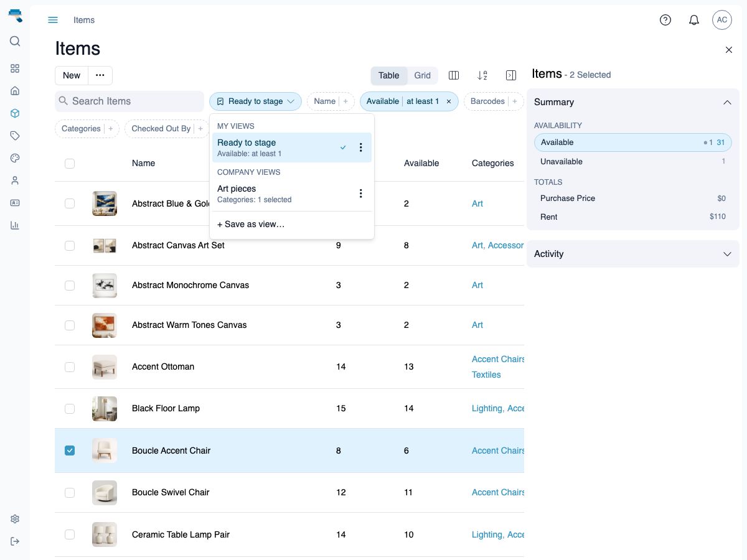Open the contact card icon in sidebar
747x560 pixels.
coord(15,203)
